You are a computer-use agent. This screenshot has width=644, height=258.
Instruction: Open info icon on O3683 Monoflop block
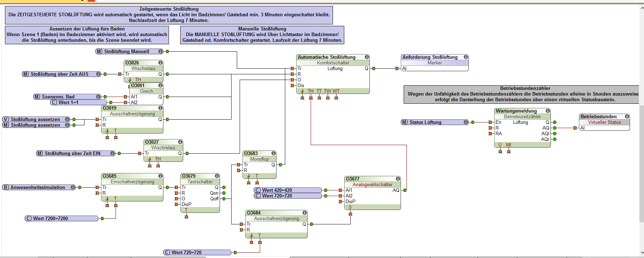point(274,153)
